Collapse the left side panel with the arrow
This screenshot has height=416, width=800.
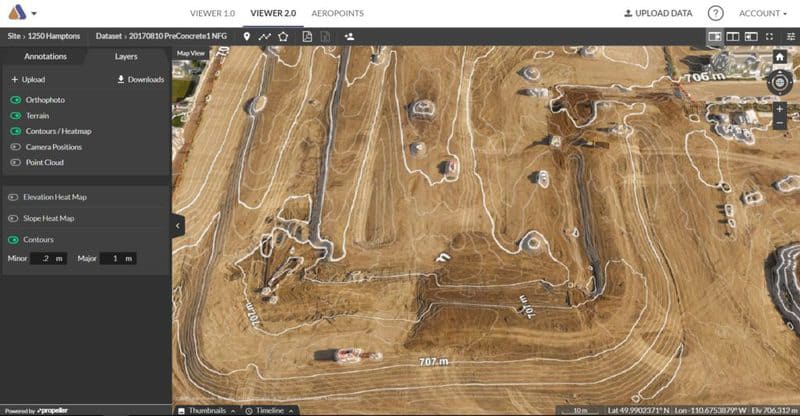click(178, 226)
